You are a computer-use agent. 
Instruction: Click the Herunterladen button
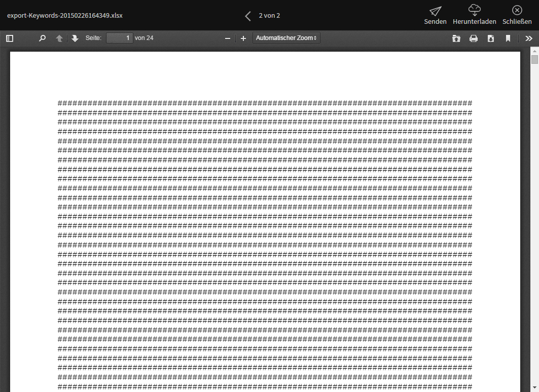[x=475, y=15]
